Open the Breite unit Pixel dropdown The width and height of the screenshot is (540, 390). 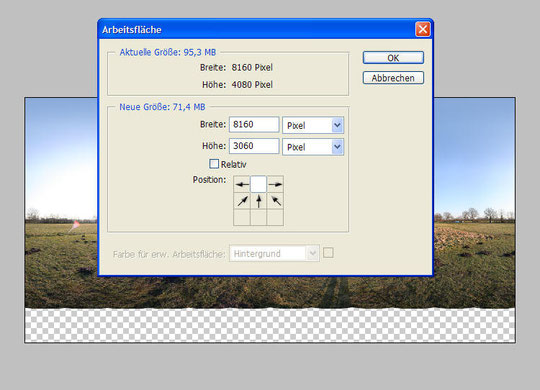point(313,125)
